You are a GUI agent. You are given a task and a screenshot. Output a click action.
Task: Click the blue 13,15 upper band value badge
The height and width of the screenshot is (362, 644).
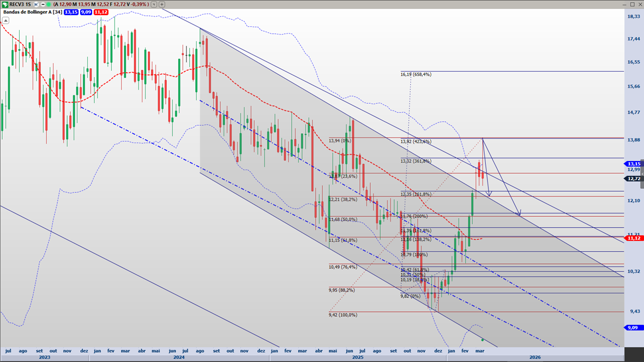tap(71, 12)
